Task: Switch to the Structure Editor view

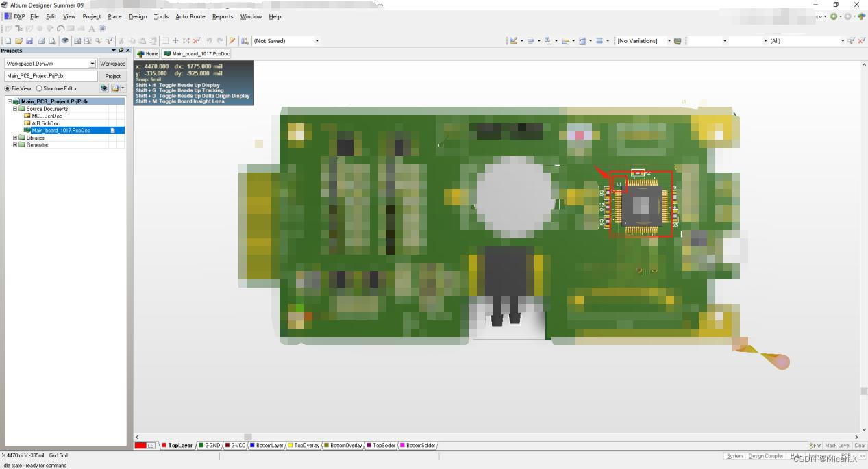Action: (40, 88)
